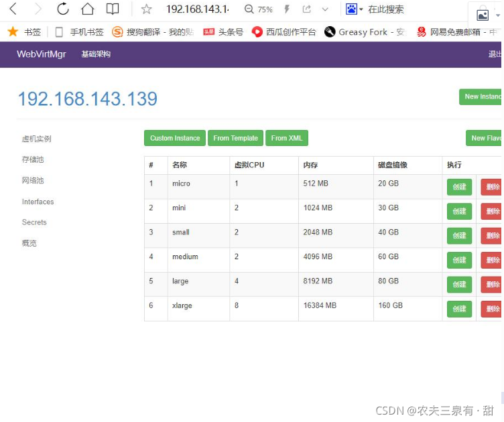Click the 在此搜索 search field
The image size is (504, 422).
click(386, 9)
